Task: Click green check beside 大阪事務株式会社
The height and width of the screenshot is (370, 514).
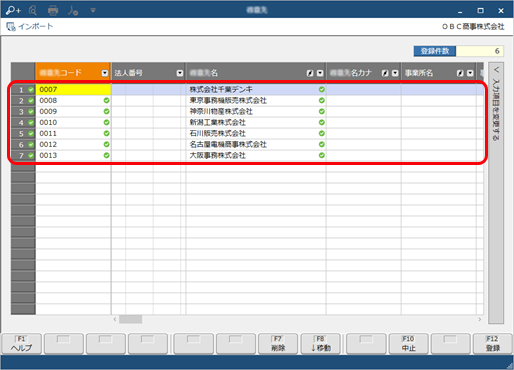Action: click(x=322, y=155)
